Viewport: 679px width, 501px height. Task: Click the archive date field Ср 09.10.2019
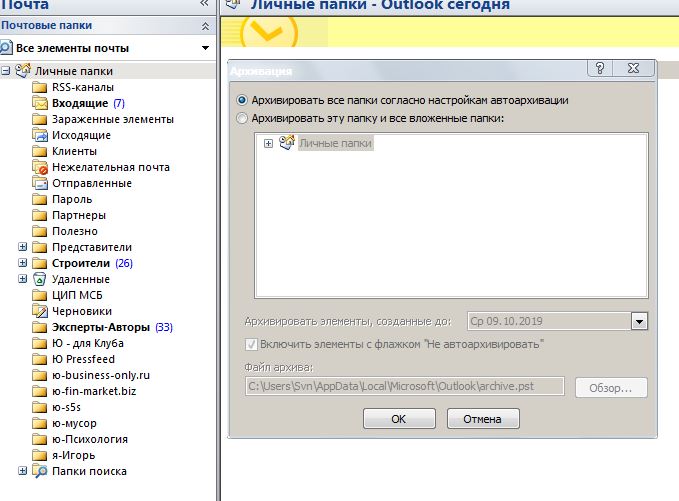click(x=549, y=321)
